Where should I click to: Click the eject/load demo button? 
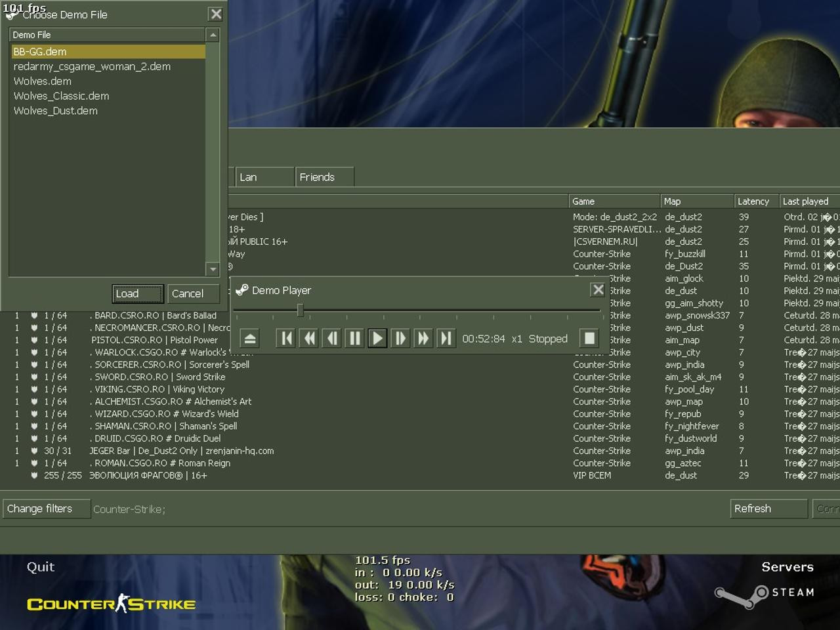click(249, 339)
